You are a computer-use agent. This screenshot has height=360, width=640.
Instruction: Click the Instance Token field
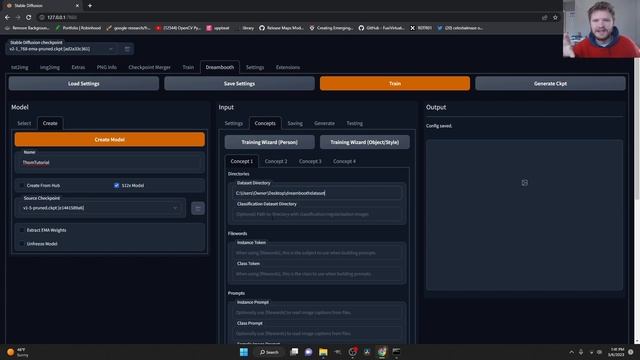coord(317,253)
